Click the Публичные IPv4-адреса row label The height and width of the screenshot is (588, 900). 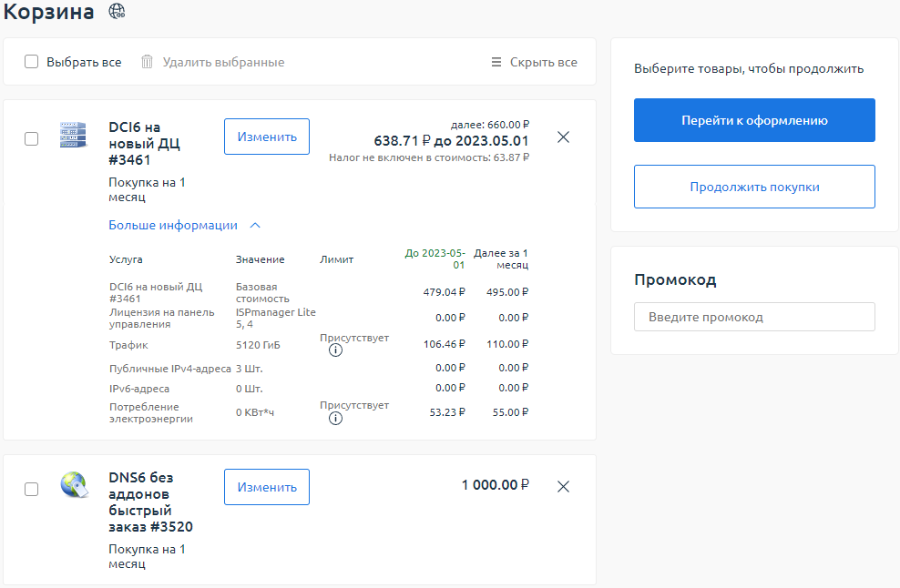coord(170,369)
